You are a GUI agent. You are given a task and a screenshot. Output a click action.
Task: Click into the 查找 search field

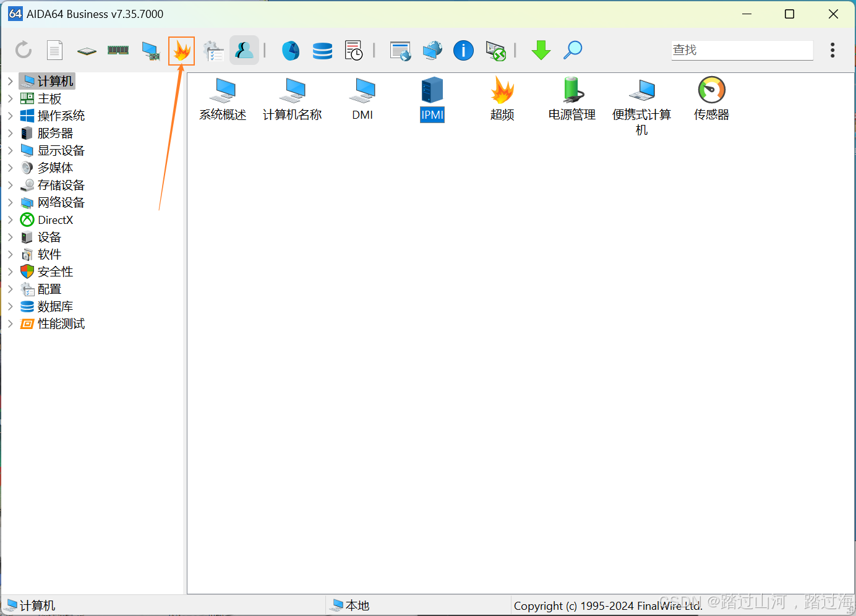tap(742, 50)
